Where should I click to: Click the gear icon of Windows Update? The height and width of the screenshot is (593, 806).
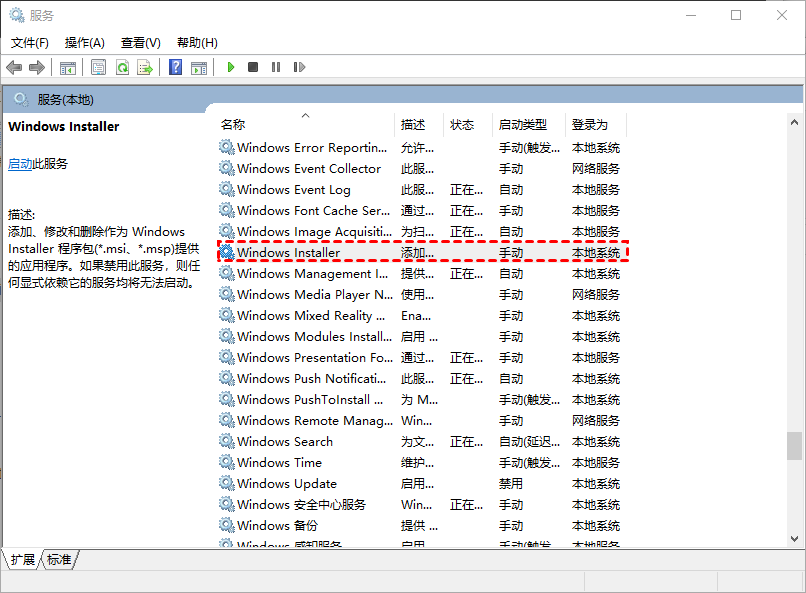tap(227, 483)
